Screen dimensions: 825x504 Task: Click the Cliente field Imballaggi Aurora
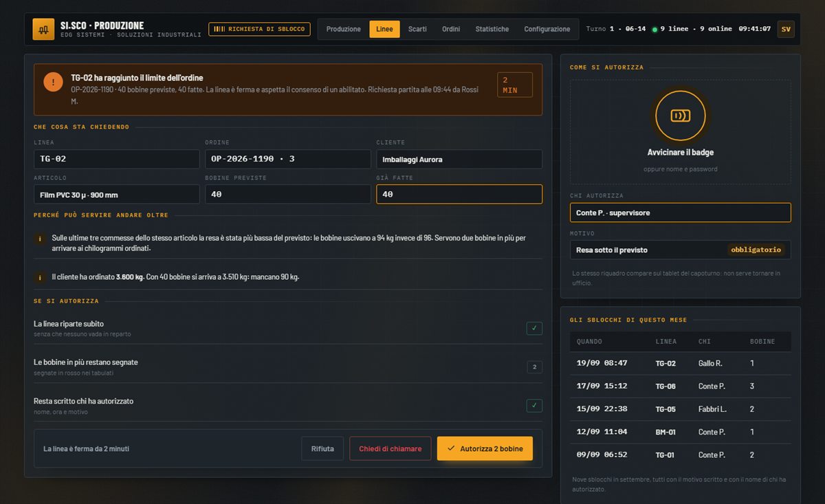[459, 159]
